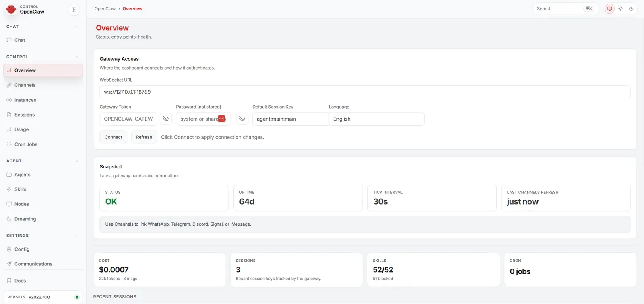Click the Usage chart icon
Image resolution: width=644 pixels, height=304 pixels.
tap(9, 129)
